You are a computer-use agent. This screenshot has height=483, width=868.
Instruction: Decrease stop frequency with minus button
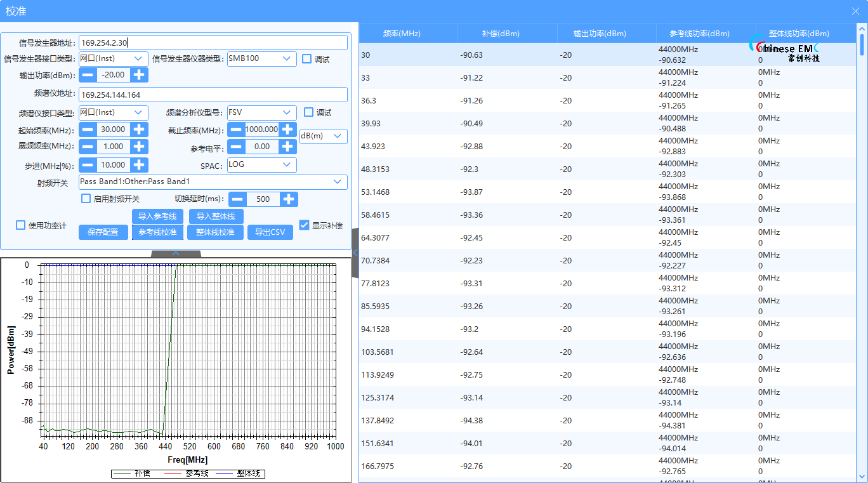[236, 129]
